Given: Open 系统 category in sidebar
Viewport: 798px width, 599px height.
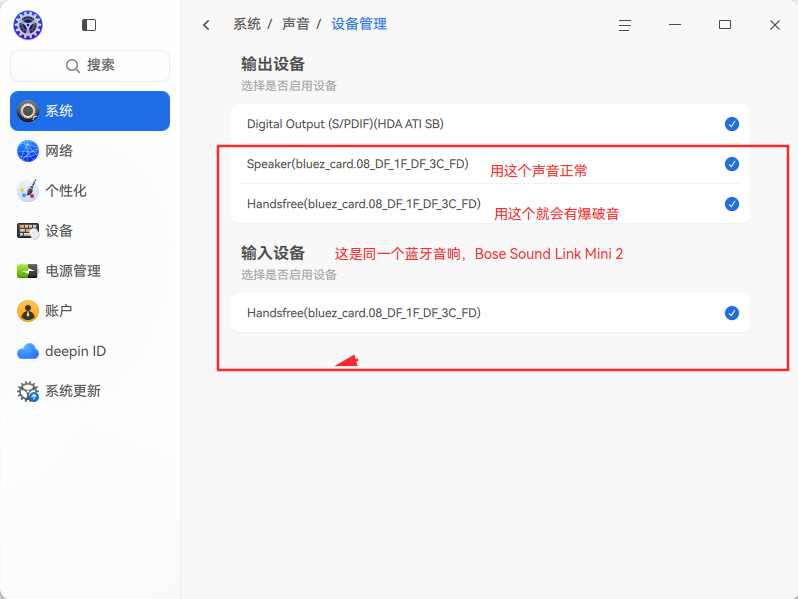Looking at the screenshot, I should pos(90,111).
